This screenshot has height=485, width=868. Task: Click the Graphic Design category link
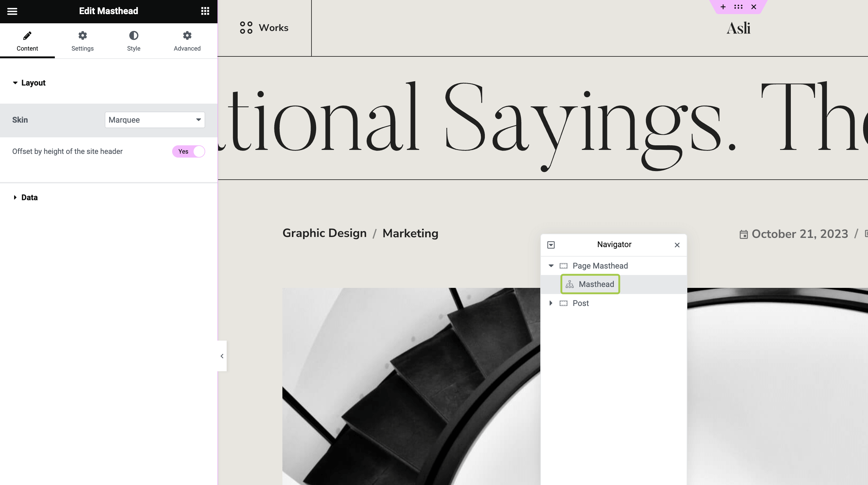pos(324,233)
